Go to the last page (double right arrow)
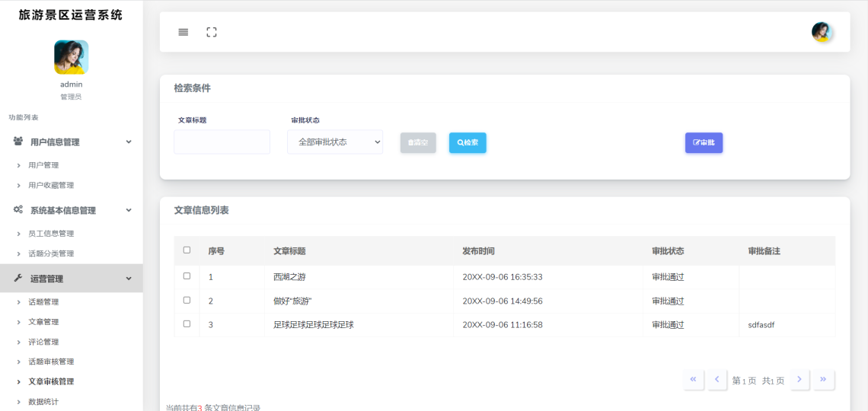 [x=823, y=380]
